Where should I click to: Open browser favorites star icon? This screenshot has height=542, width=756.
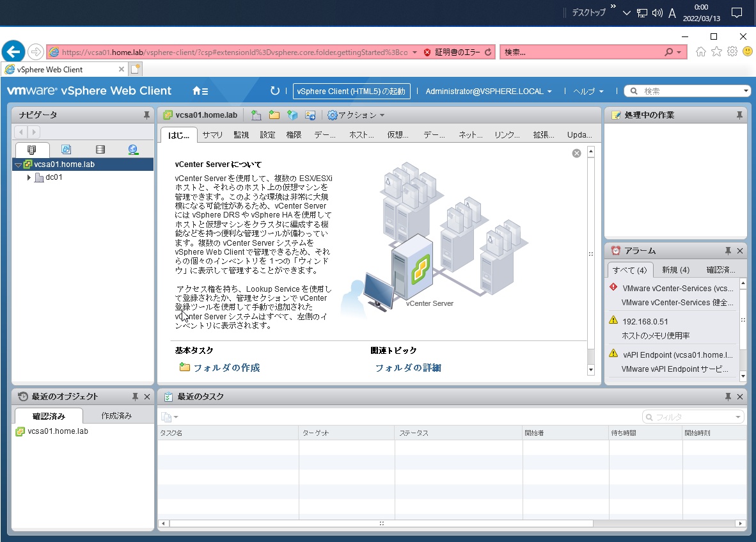(716, 52)
